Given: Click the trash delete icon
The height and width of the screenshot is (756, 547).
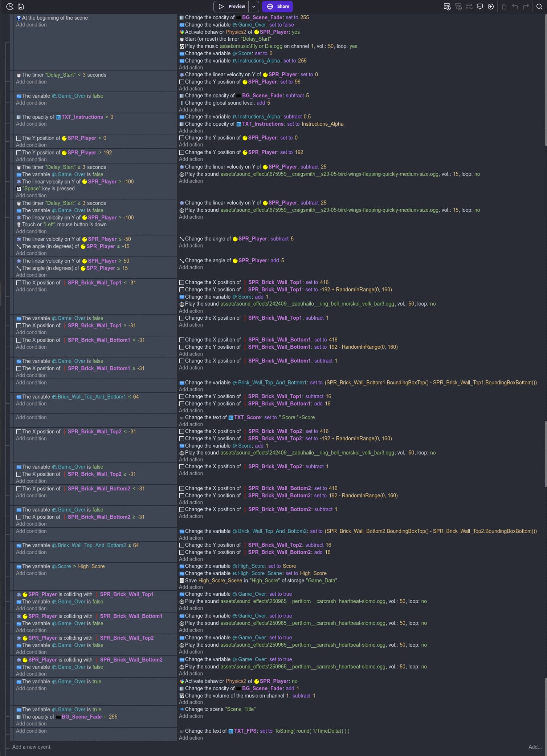Looking at the screenshot, I should 504,7.
